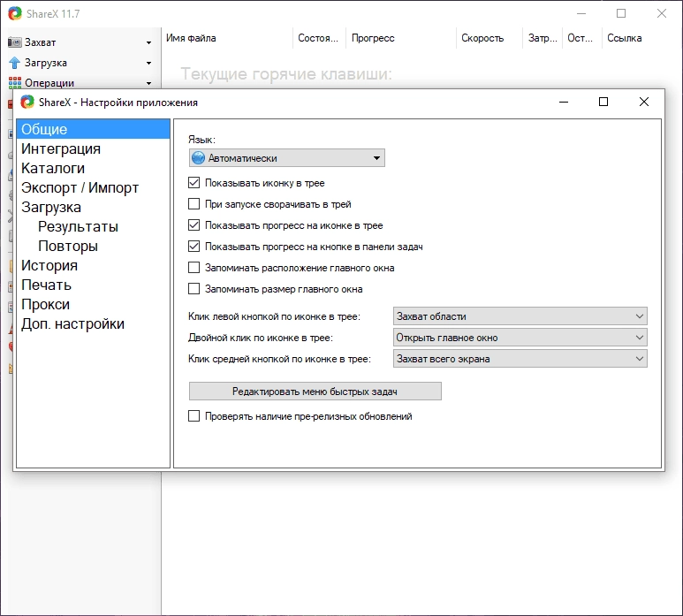Close the ShareX 11.7 main window

(662, 13)
